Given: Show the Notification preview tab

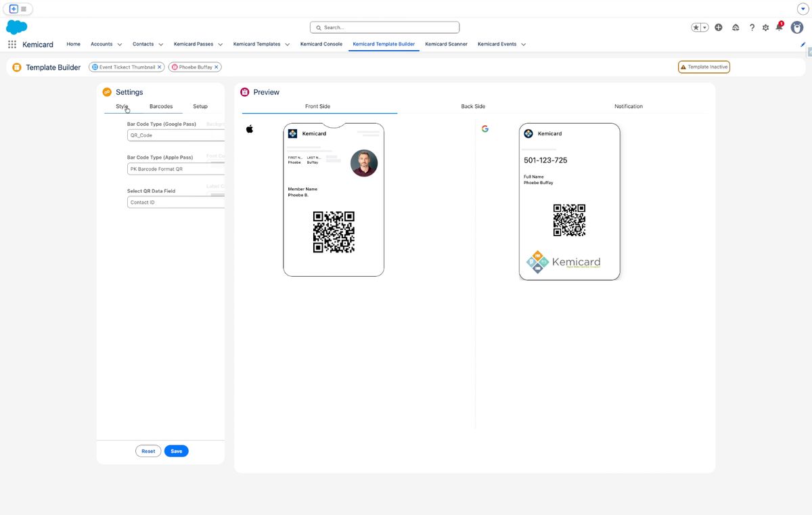Looking at the screenshot, I should [629, 106].
